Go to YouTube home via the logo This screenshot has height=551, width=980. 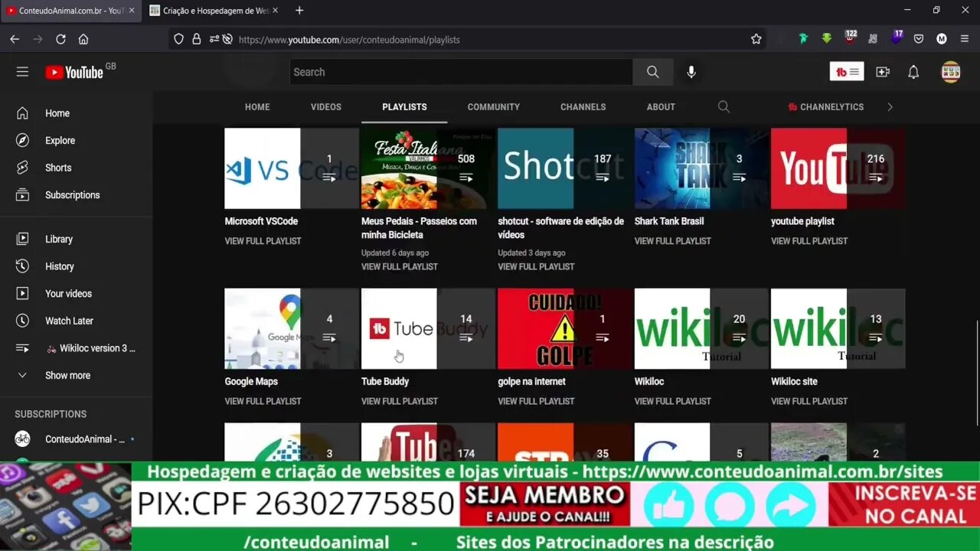[x=74, y=72]
